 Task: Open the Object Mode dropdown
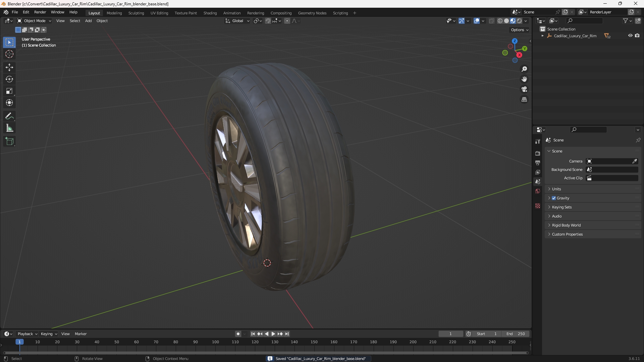[x=34, y=21]
